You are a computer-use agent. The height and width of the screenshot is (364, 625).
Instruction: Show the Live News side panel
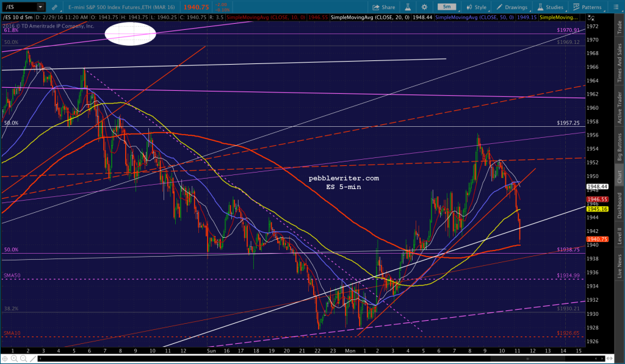620,266
